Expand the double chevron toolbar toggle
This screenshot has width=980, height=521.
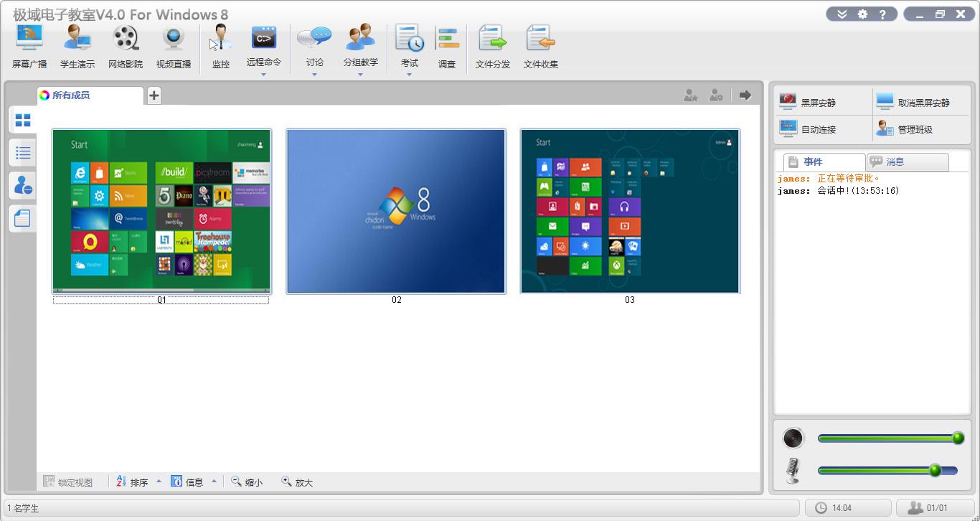pos(842,14)
